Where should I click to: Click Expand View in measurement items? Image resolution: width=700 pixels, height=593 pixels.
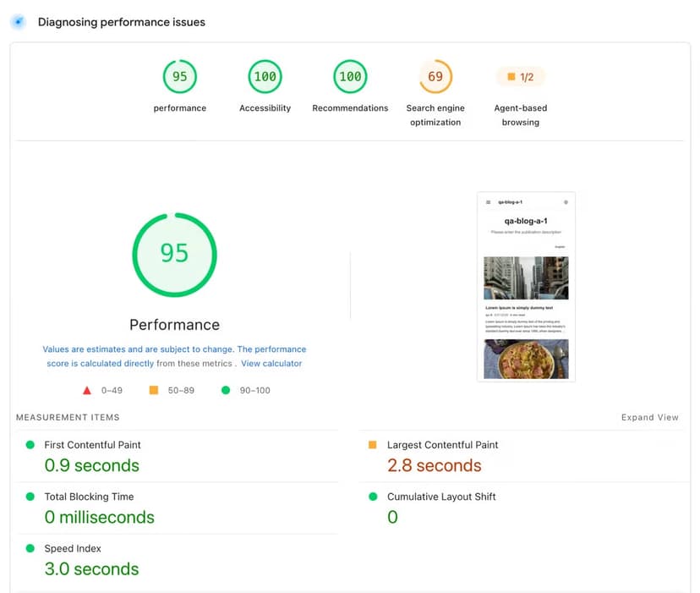tap(649, 417)
